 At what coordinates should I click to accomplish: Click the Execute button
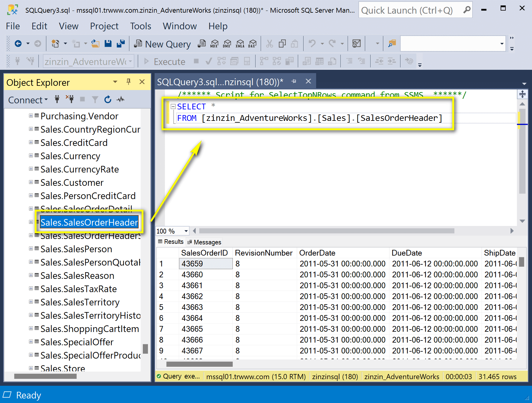point(165,62)
